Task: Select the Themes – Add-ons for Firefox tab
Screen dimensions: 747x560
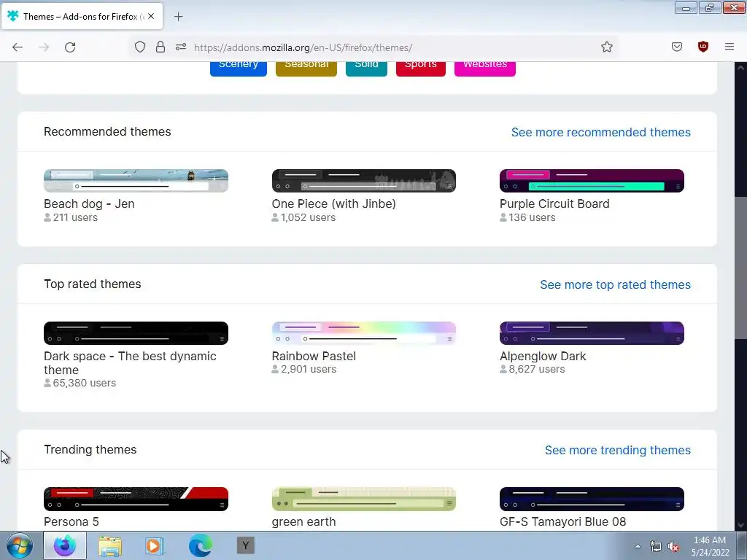Action: point(82,16)
